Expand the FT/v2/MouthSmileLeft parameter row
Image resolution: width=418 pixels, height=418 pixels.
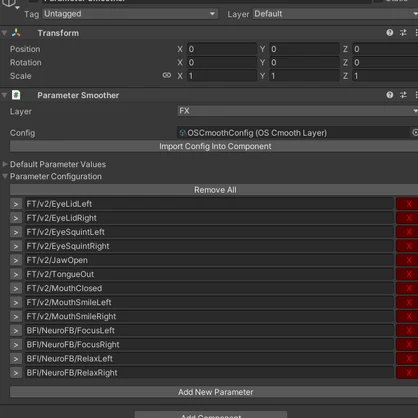(x=16, y=302)
